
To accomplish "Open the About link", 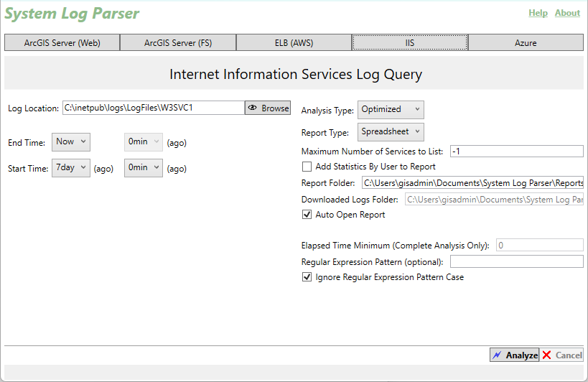I will [x=567, y=13].
